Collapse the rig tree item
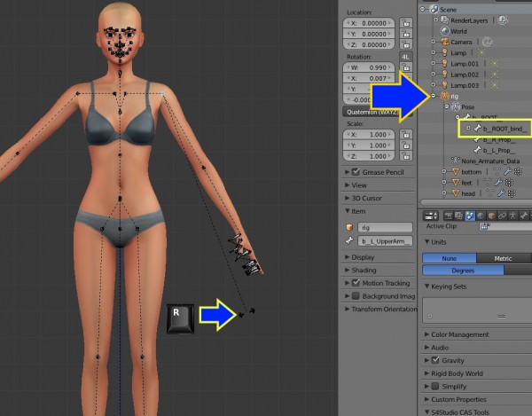The height and width of the screenshot is (416, 532). tap(434, 95)
